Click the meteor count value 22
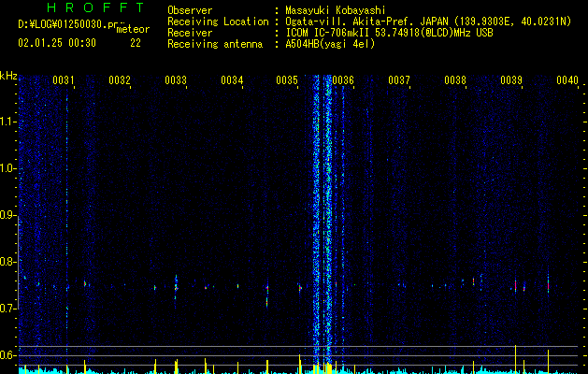 136,43
